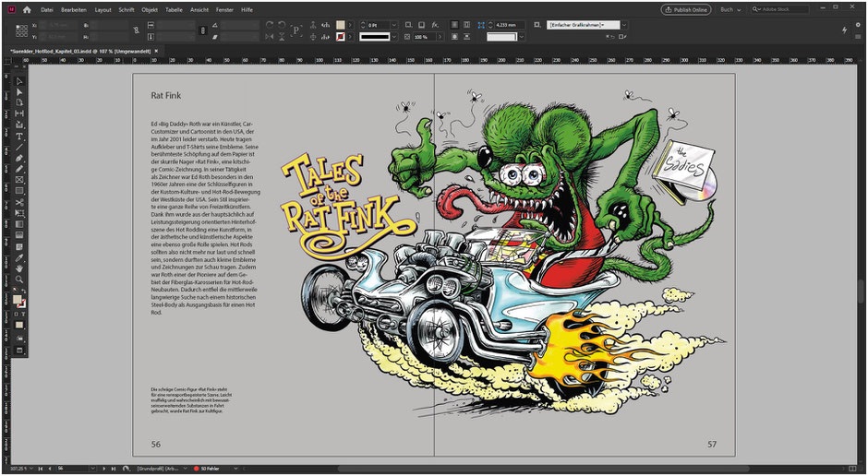Click the fill color swatch in control panel
The height and width of the screenshot is (476, 868).
click(341, 26)
